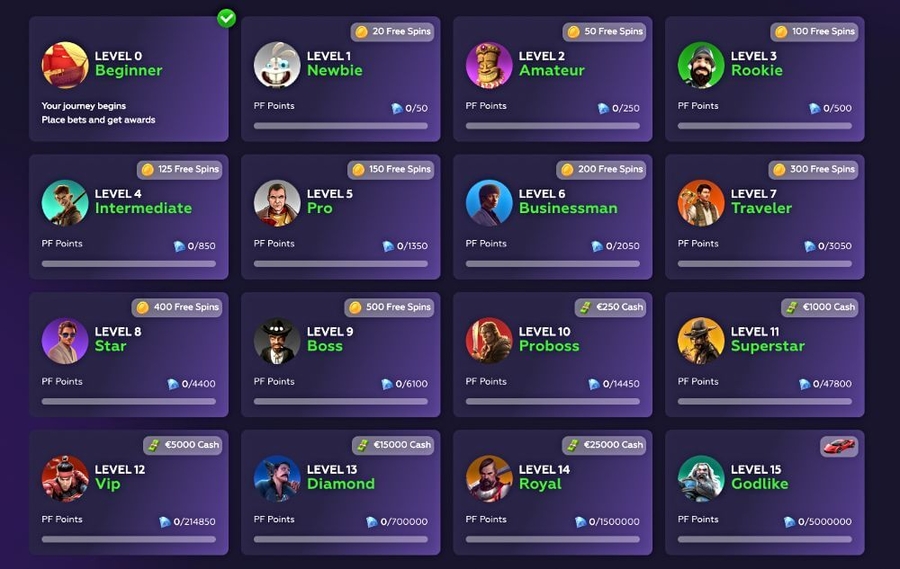Image resolution: width=900 pixels, height=569 pixels.
Task: Click the 20 Free Spins badge
Action: click(393, 32)
